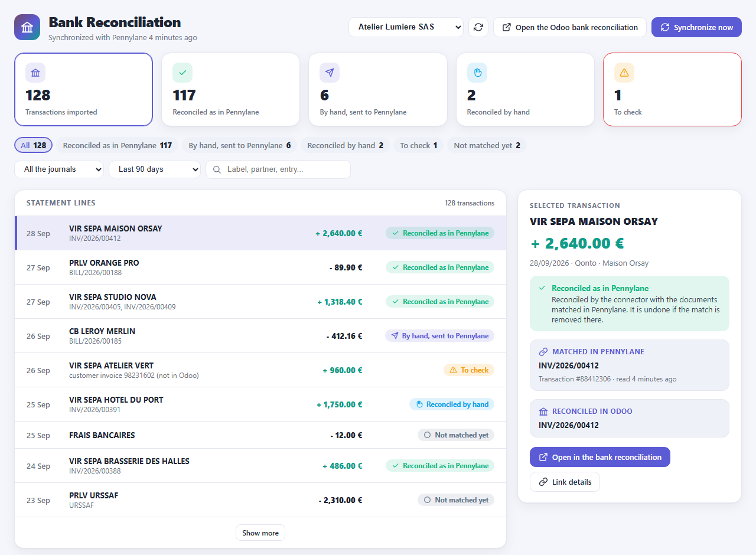Click the To check badge on Atelier Vert row
The image size is (756, 555).
[469, 370]
